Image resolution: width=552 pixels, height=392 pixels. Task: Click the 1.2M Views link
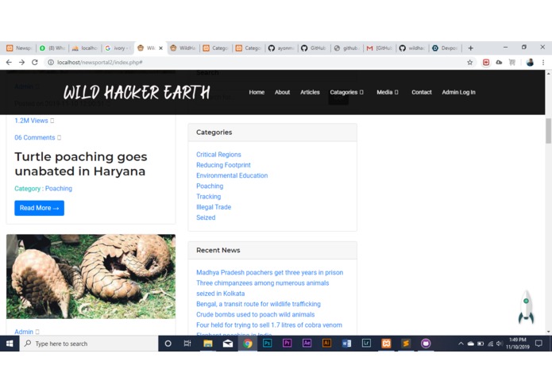pyautogui.click(x=31, y=121)
